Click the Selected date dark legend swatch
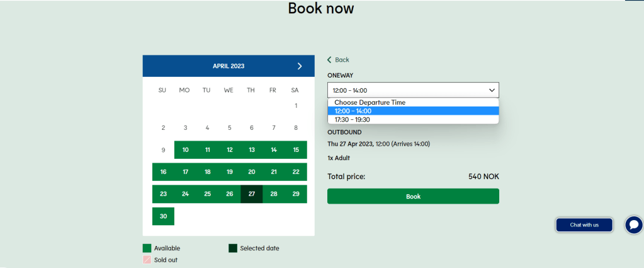Viewport: 644px width, 268px height. 233,248
